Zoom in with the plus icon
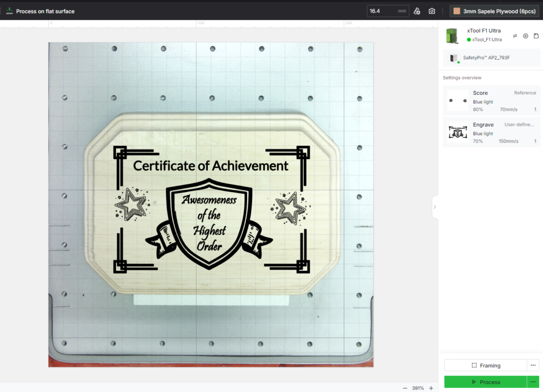This screenshot has width=543, height=392. click(431, 388)
